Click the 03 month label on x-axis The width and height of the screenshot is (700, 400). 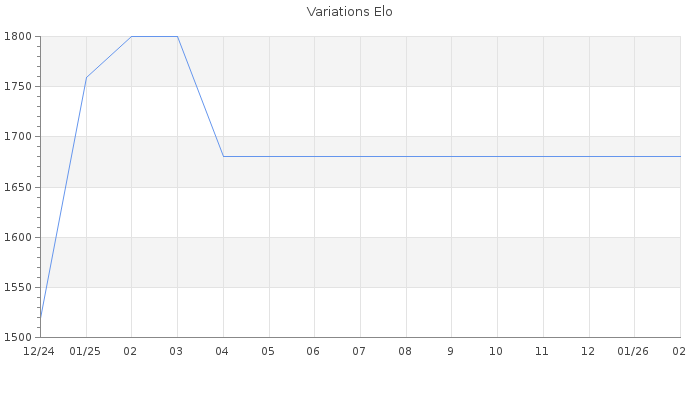click(x=177, y=351)
